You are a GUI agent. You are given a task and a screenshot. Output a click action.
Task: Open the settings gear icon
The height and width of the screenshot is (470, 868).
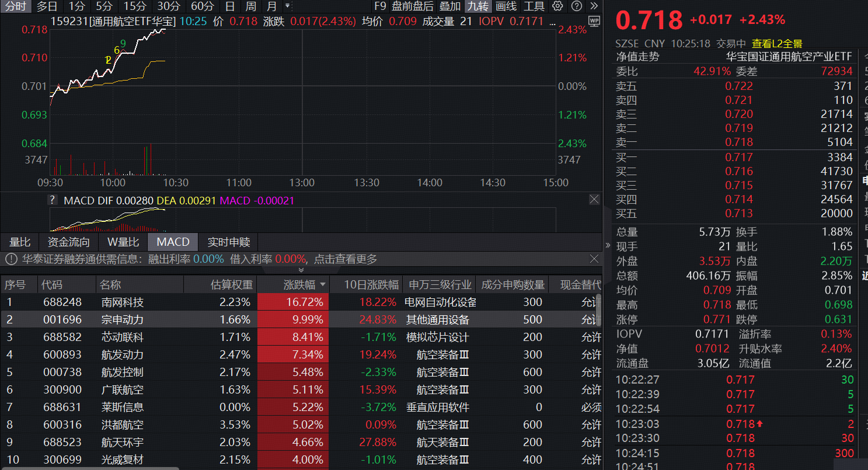558,6
